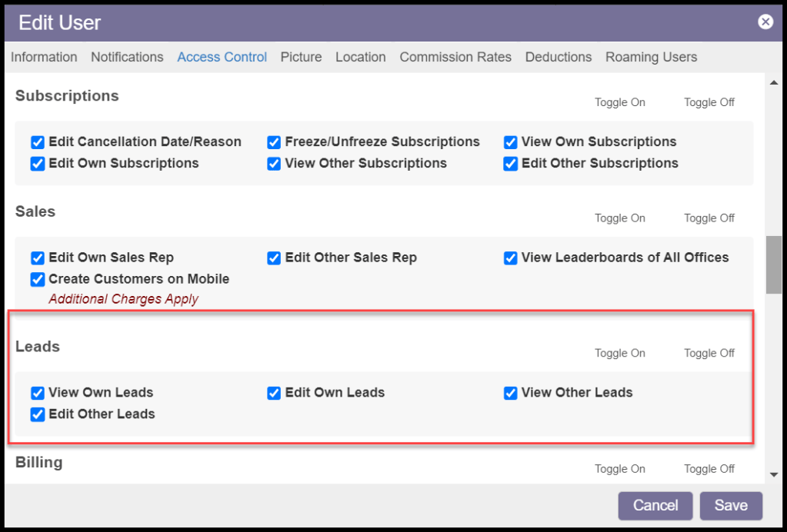
Task: Uncheck Edit Other Sales Rep
Action: click(274, 258)
